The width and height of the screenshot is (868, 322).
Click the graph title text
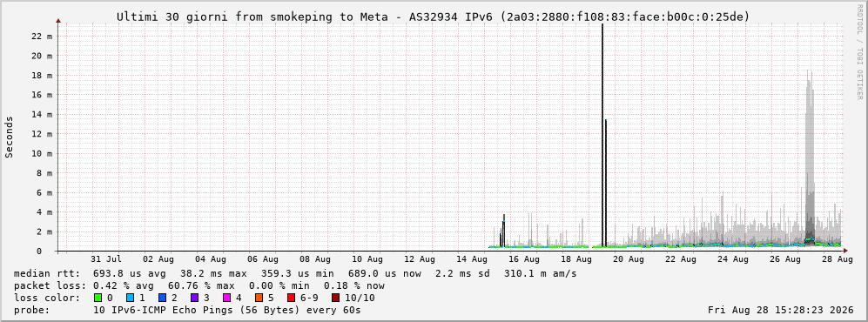[433, 17]
